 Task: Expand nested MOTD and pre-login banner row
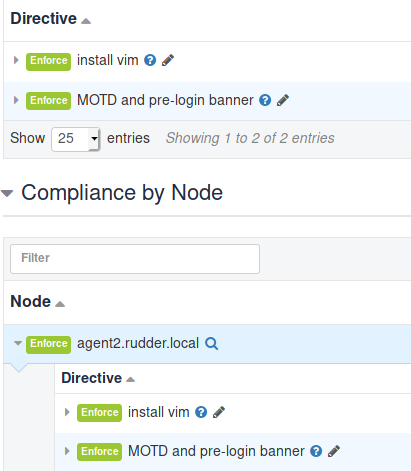click(x=67, y=451)
